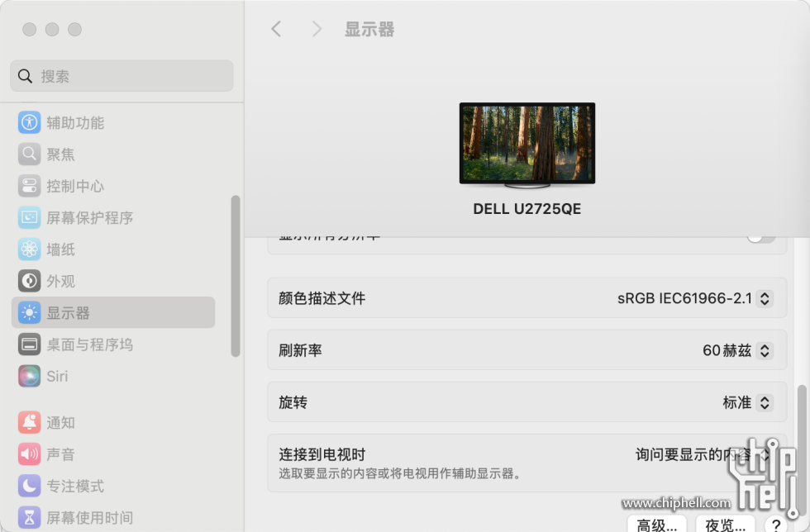
Task: Click the DELL U2725QE monitor thumbnail
Action: click(527, 145)
